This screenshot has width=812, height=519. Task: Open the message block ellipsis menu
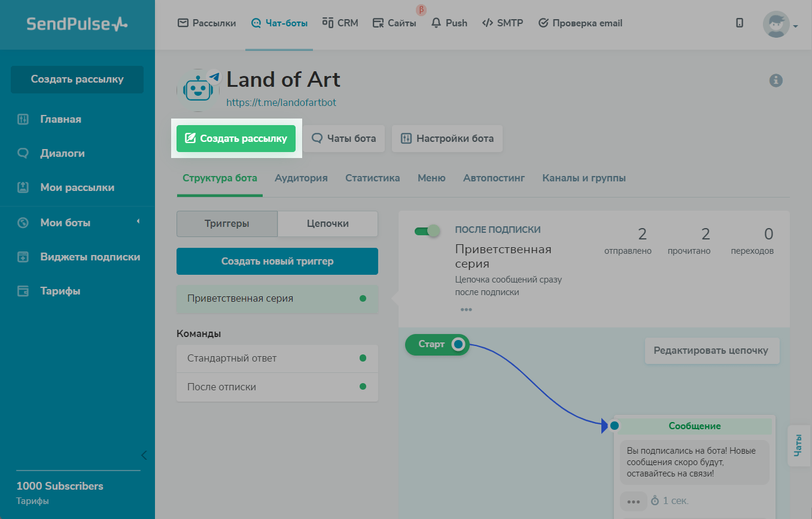coord(634,501)
